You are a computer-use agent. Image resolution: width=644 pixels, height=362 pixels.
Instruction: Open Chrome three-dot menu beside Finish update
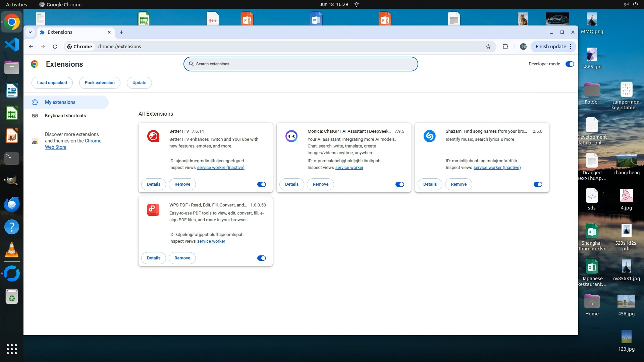(571, 47)
